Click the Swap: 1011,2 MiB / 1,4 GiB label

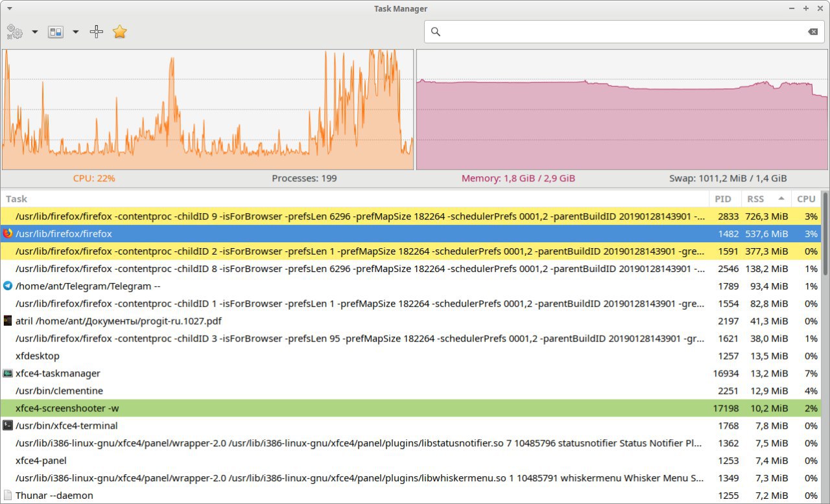coord(728,178)
